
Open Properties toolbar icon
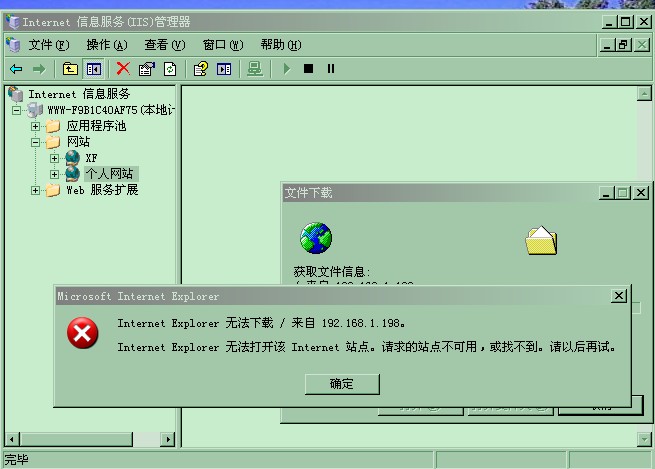[147, 69]
